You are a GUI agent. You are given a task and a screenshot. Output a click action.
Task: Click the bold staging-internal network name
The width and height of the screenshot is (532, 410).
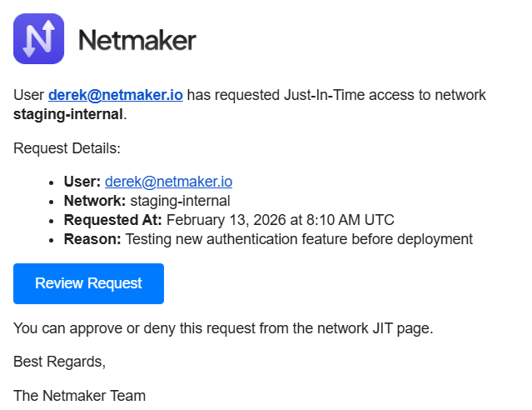tap(67, 113)
